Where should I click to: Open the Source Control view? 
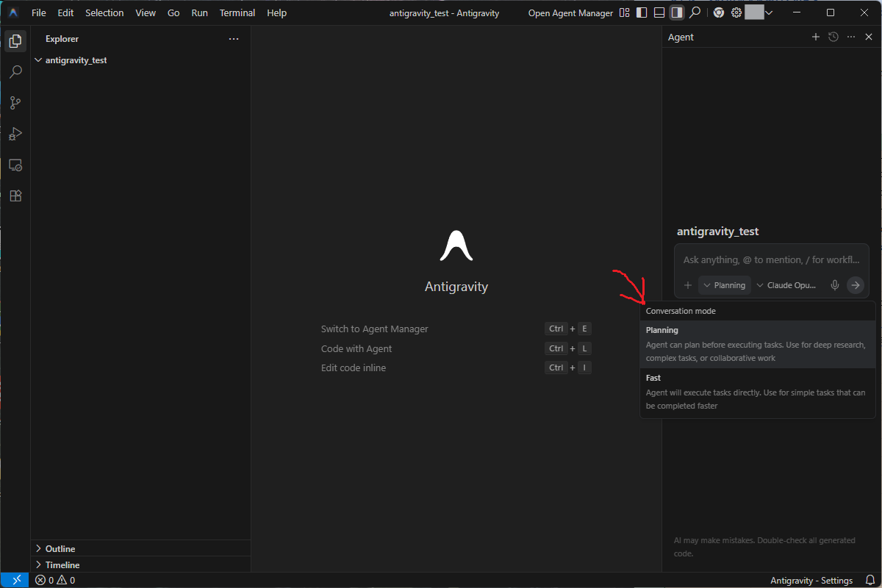(15, 103)
